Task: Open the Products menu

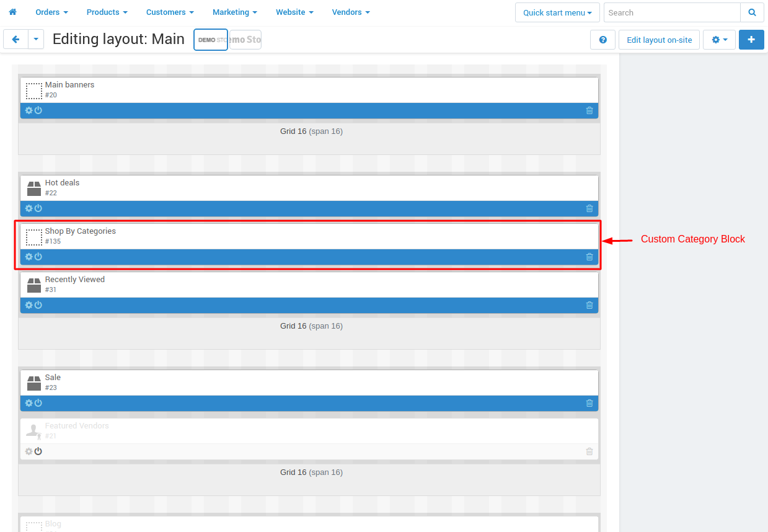Action: [x=107, y=12]
